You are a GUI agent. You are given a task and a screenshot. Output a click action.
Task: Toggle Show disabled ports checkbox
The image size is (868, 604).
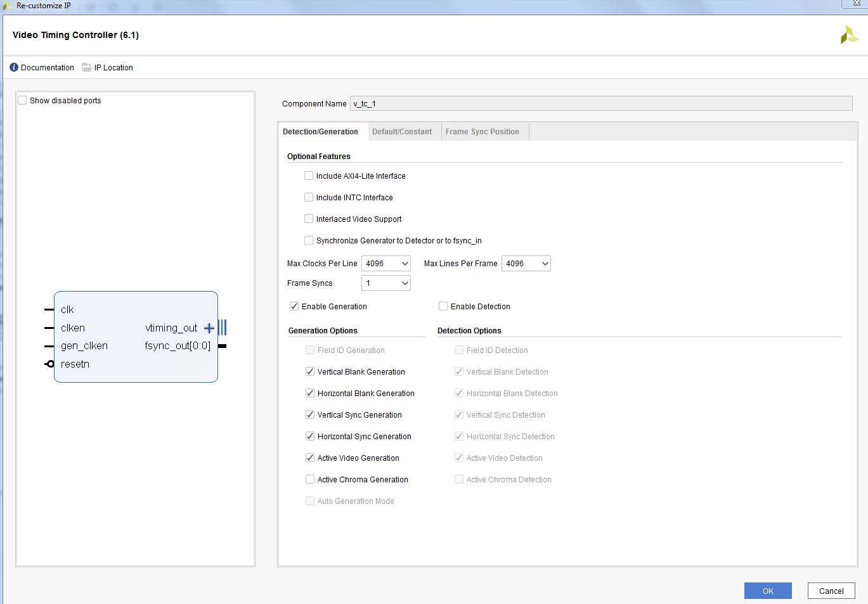click(x=23, y=101)
